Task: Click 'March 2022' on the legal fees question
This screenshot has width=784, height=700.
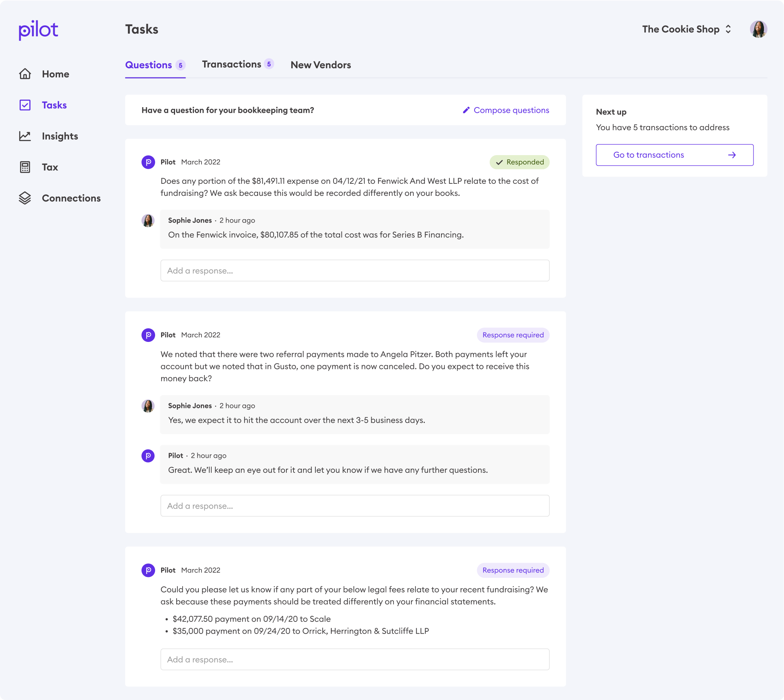Action: pyautogui.click(x=201, y=570)
